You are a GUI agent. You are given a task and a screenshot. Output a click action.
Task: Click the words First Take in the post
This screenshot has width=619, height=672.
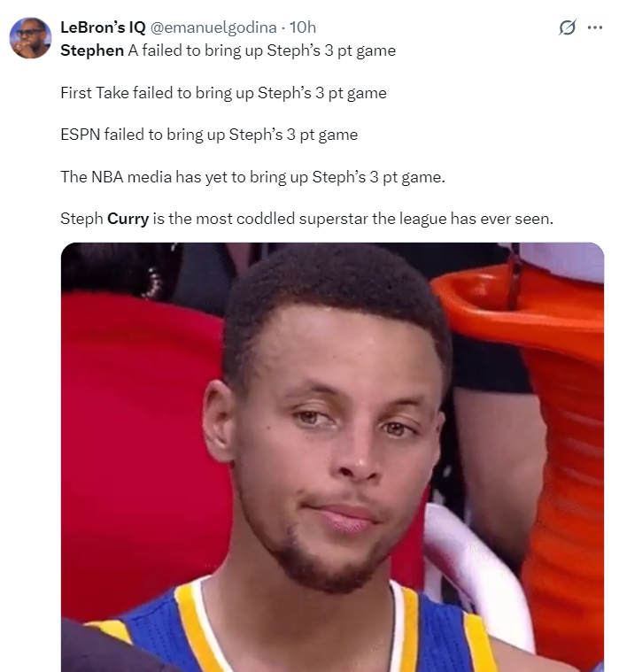(95, 93)
